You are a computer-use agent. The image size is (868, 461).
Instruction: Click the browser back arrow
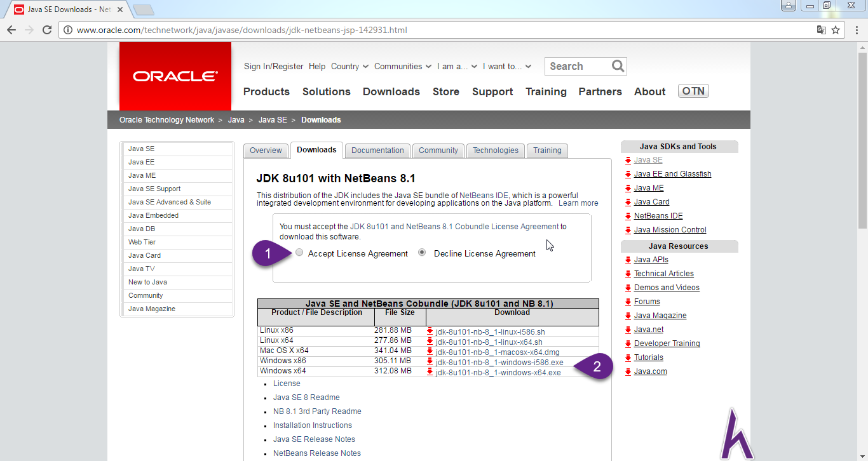(x=11, y=30)
